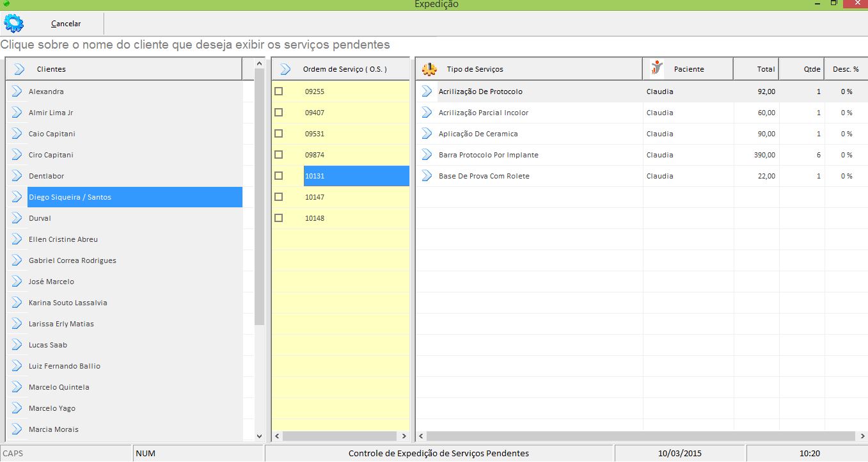Select client Karina Souto Lassalvia
Image resolution: width=868 pixels, height=462 pixels.
tap(68, 303)
